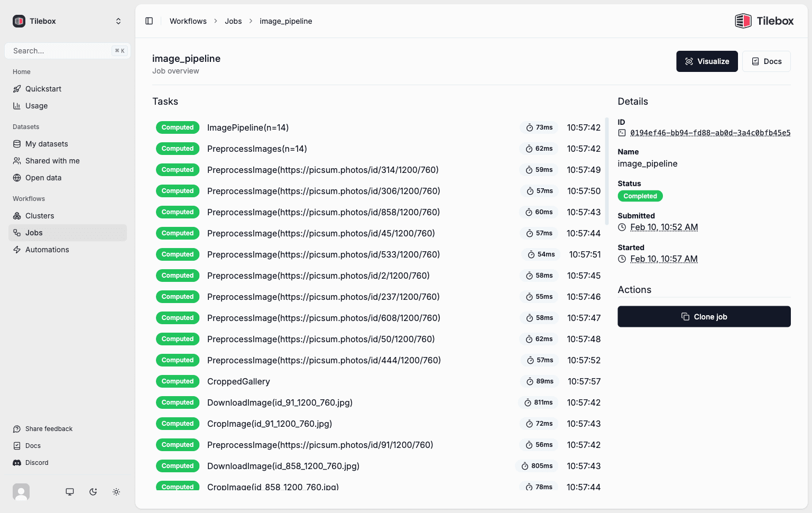Click the user avatar
Image resolution: width=812 pixels, height=513 pixels.
point(21,492)
